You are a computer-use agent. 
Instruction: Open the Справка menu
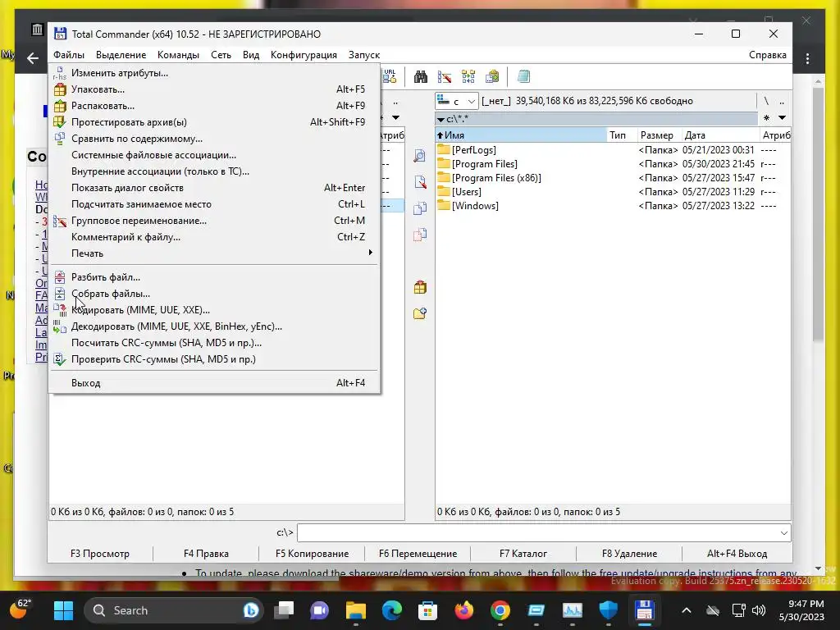[x=767, y=55]
